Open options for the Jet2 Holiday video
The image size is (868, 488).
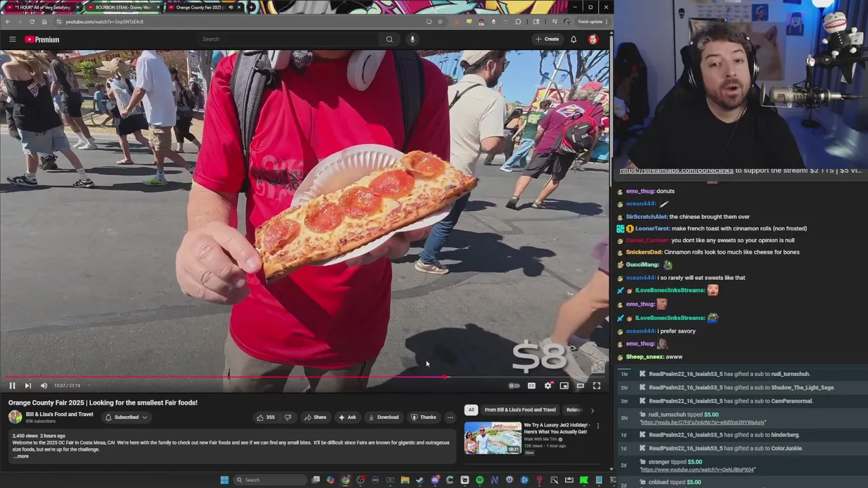[597, 426]
